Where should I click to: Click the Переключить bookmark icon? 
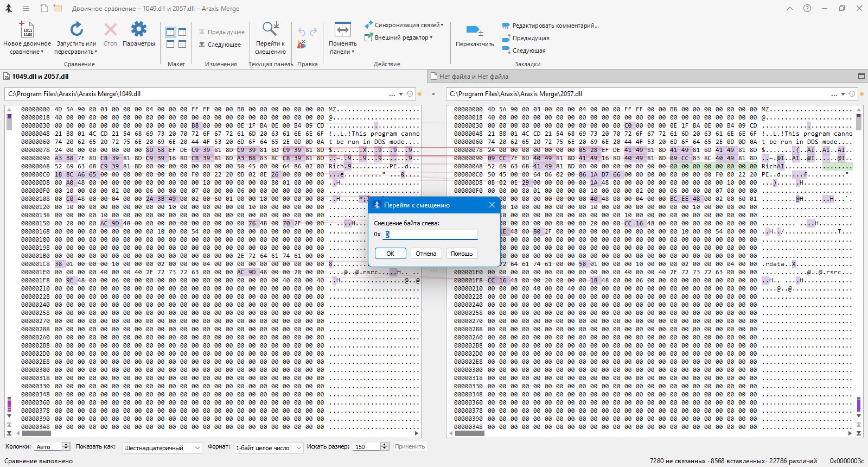click(x=474, y=30)
